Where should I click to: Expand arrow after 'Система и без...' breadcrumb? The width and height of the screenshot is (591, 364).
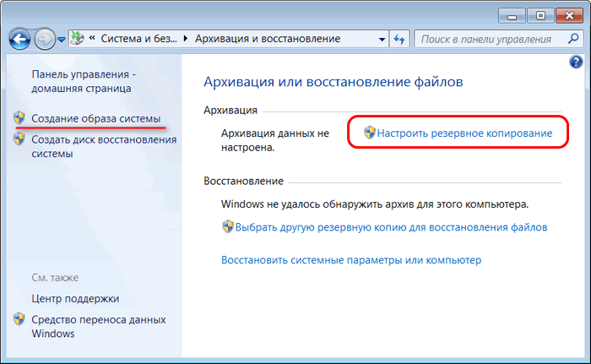(186, 39)
